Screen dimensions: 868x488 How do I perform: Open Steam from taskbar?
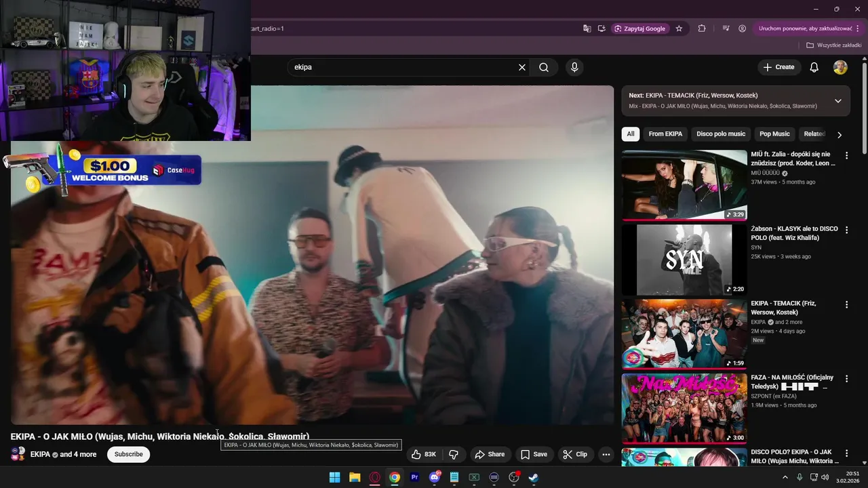tap(534, 477)
